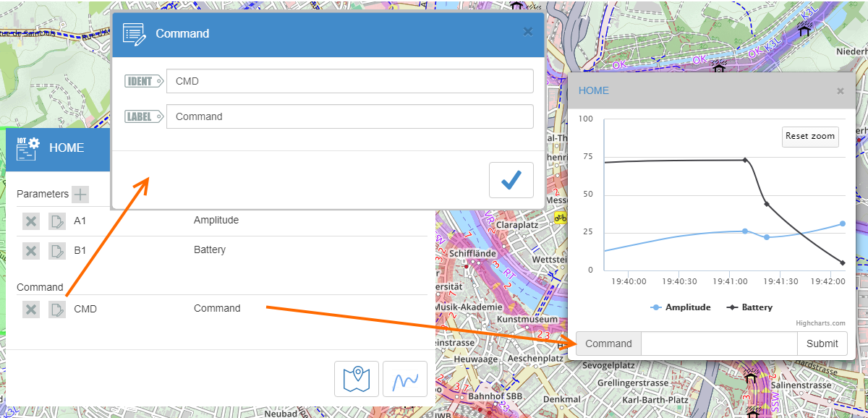Screen dimensions: 868x418
Task: Click the IDENT input field containing CMD
Action: coord(350,81)
